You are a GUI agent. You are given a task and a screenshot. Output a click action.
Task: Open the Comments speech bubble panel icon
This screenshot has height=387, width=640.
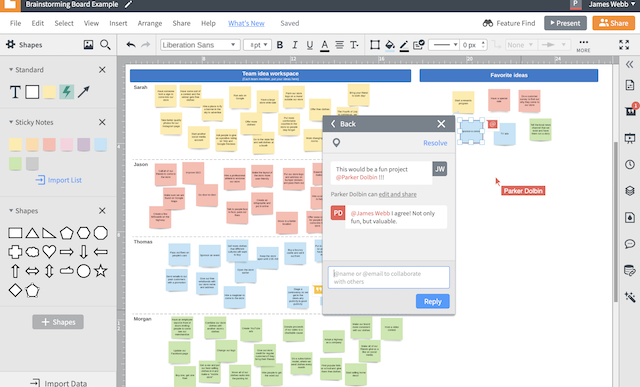point(630,244)
